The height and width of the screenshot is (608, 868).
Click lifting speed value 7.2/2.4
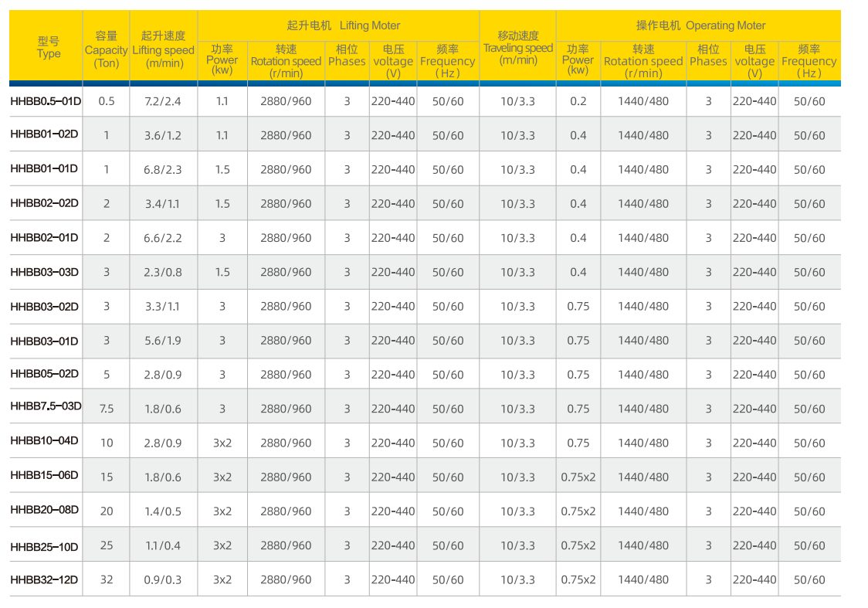click(163, 102)
